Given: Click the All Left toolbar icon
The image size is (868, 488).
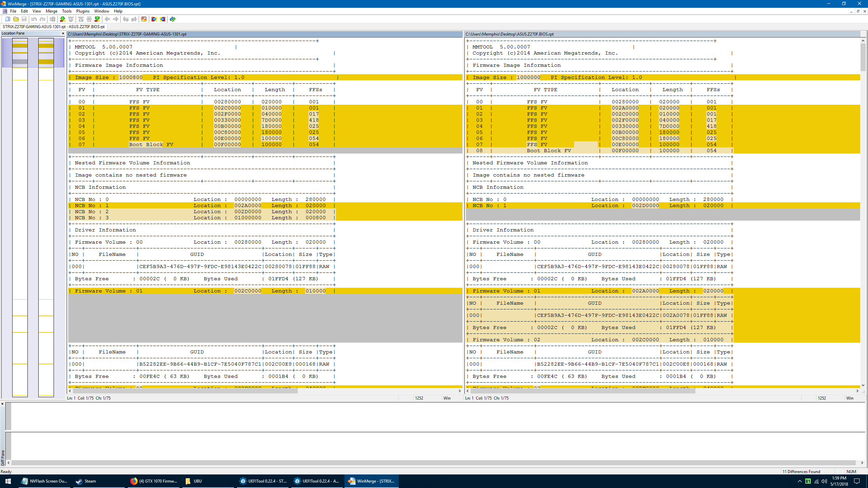Looking at the screenshot, I should click(162, 19).
